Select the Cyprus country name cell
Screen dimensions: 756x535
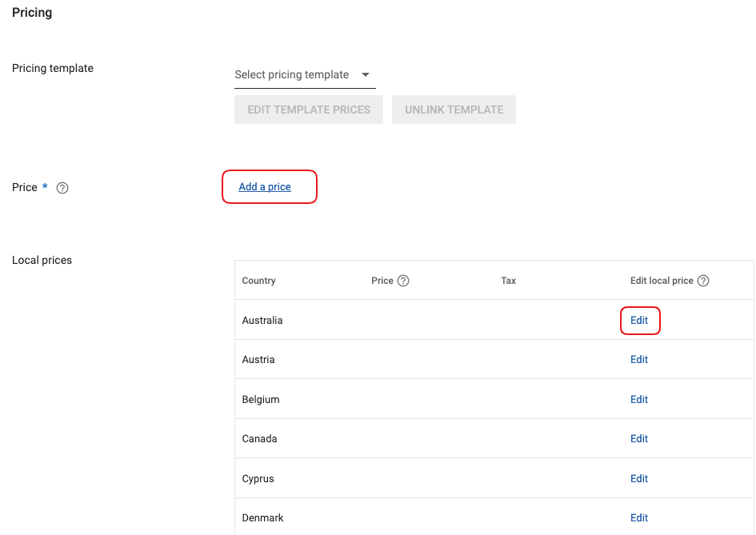pyautogui.click(x=258, y=479)
